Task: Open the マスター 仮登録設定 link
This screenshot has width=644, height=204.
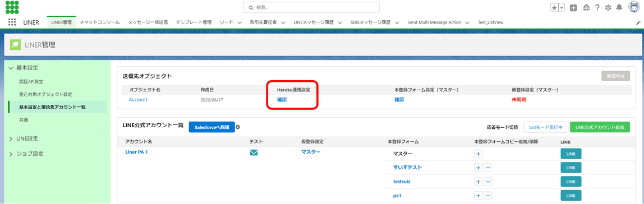Action: [x=311, y=152]
